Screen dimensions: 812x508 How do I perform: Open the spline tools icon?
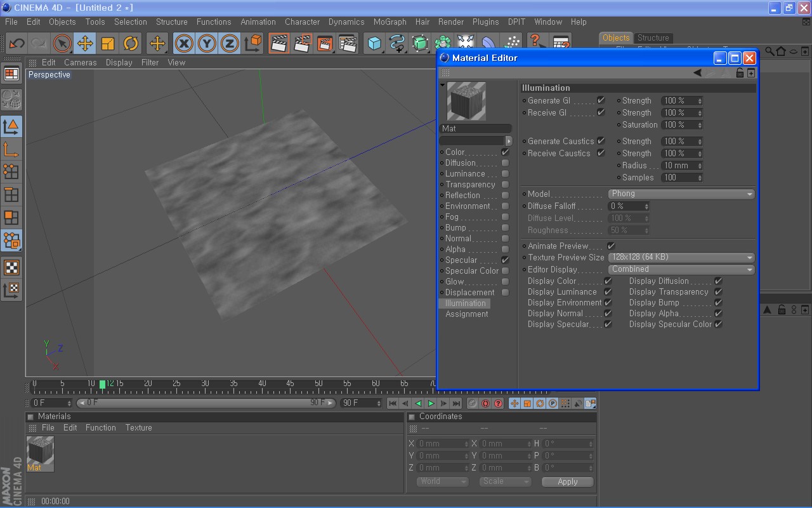(398, 44)
